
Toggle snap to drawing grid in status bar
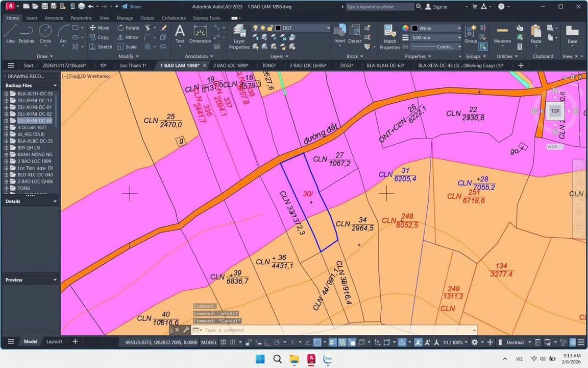[233, 342]
